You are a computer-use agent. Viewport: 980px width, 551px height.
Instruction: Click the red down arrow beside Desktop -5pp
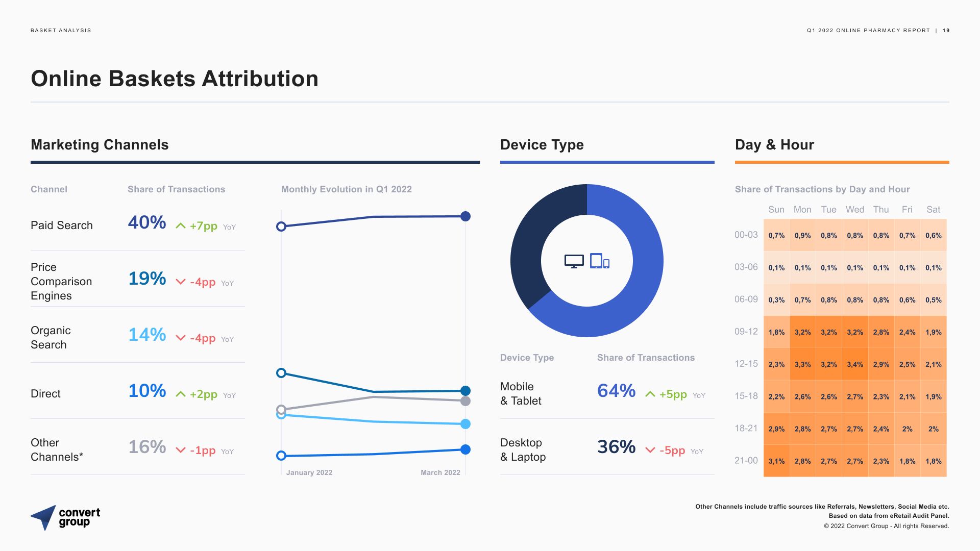(x=650, y=450)
